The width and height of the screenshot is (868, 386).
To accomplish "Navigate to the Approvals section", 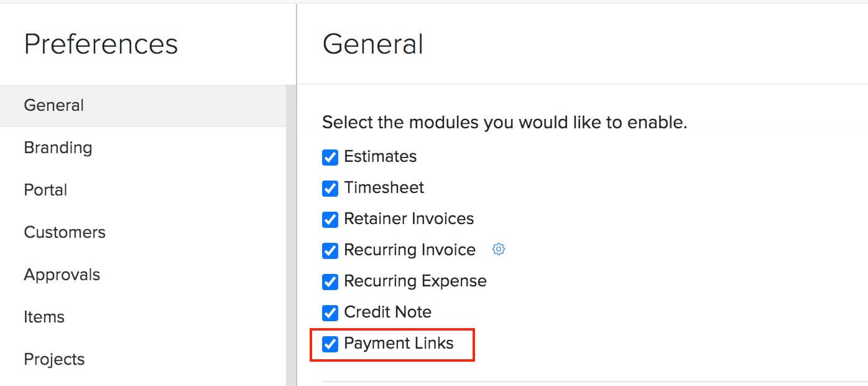I will click(62, 275).
